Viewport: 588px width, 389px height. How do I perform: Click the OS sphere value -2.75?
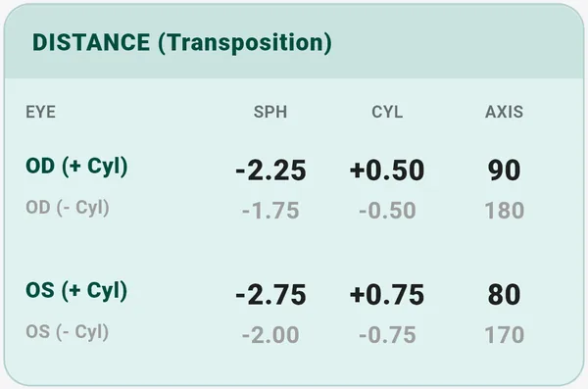(x=270, y=295)
